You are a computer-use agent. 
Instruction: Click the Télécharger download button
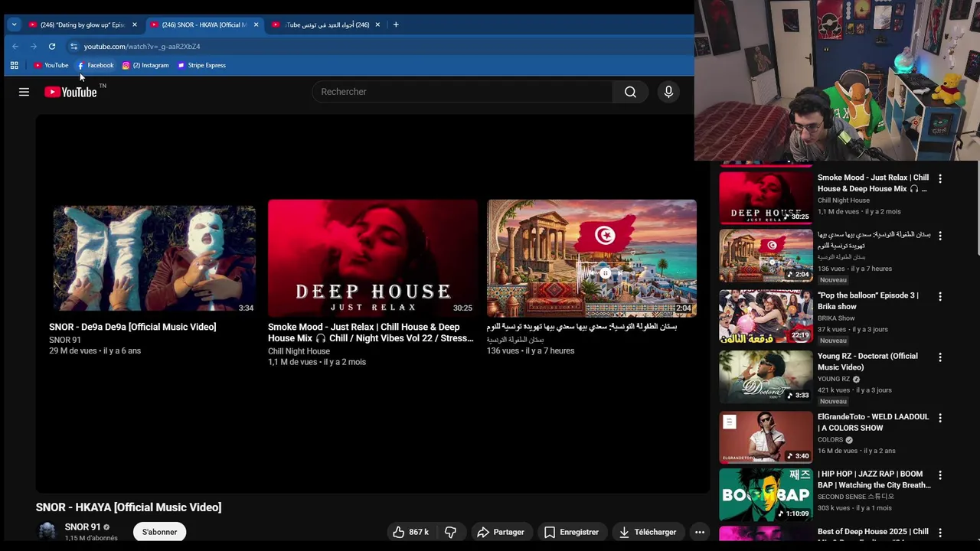[x=647, y=532]
